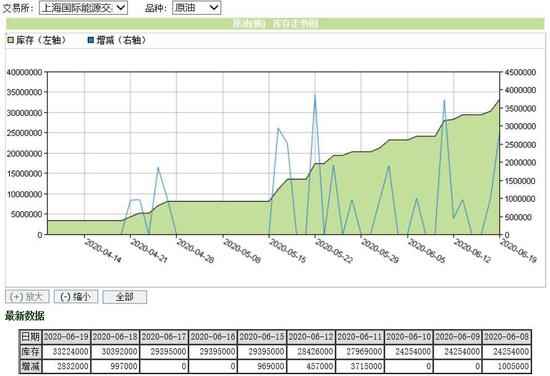The height and width of the screenshot is (376, 550).
Task: Toggle the 增减（右轴）legend series
Action: coord(117,40)
